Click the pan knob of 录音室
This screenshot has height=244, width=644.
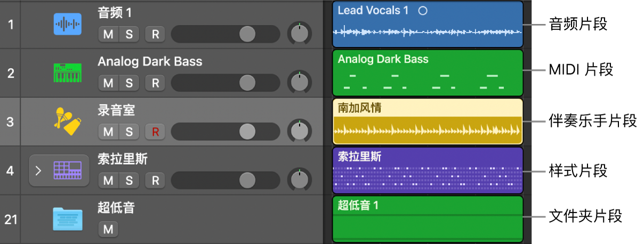click(300, 131)
